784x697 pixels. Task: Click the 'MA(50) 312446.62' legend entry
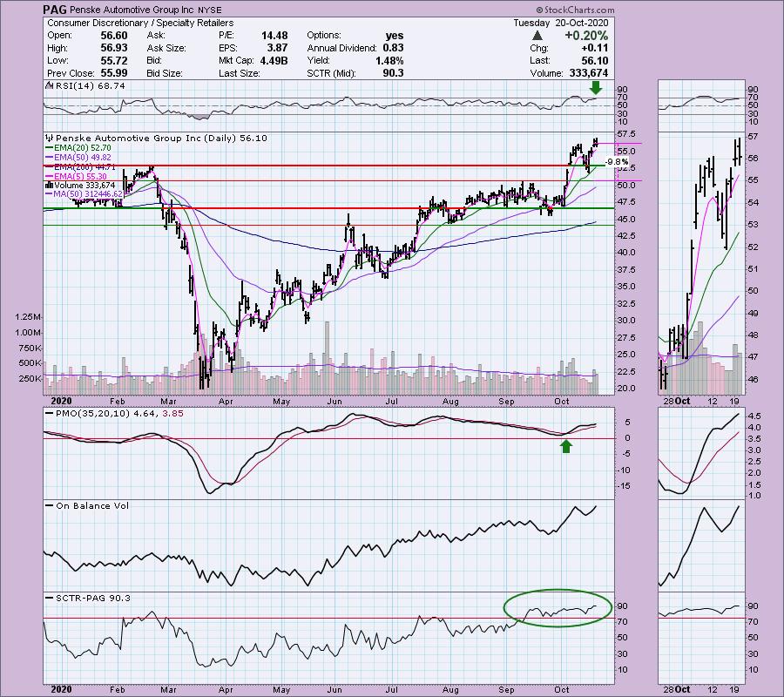click(x=88, y=194)
